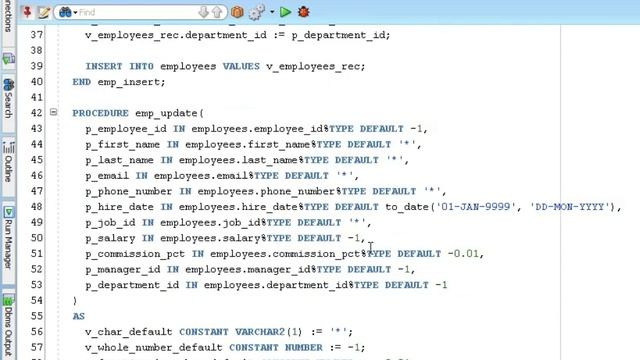The height and width of the screenshot is (360, 640).
Task: Click line number 42 in the gutter
Action: [37, 113]
